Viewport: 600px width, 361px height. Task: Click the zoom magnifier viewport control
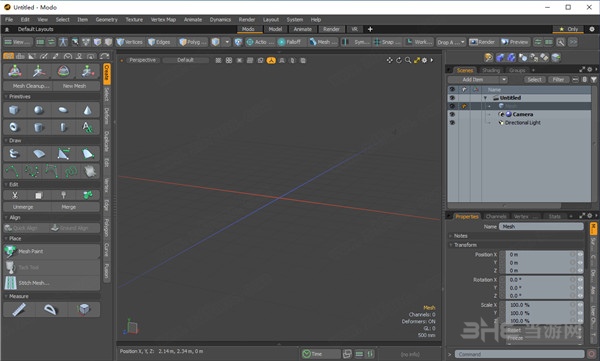[x=408, y=60]
